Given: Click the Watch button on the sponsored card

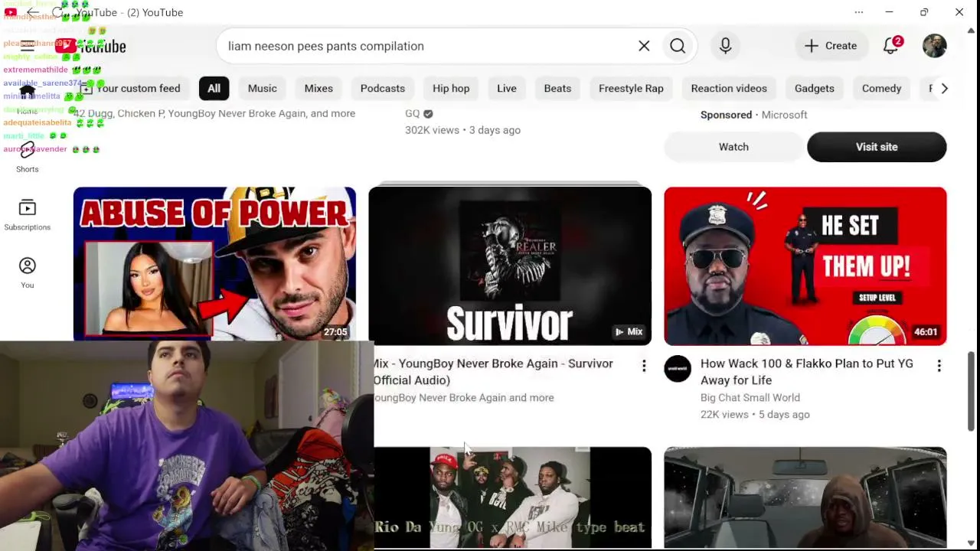Looking at the screenshot, I should tap(733, 147).
